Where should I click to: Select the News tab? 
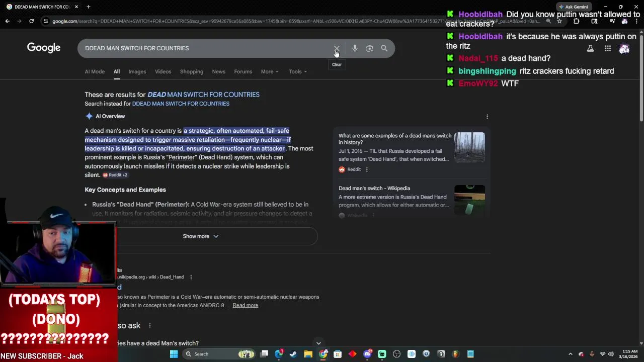[x=218, y=71]
